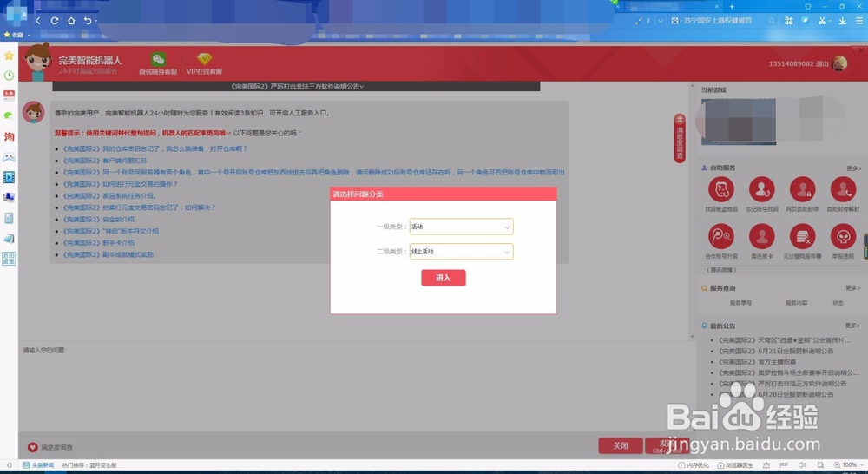The height and width of the screenshot is (474, 868).
Task: Click the 忘记账号找回 self-service icon
Action: (762, 189)
